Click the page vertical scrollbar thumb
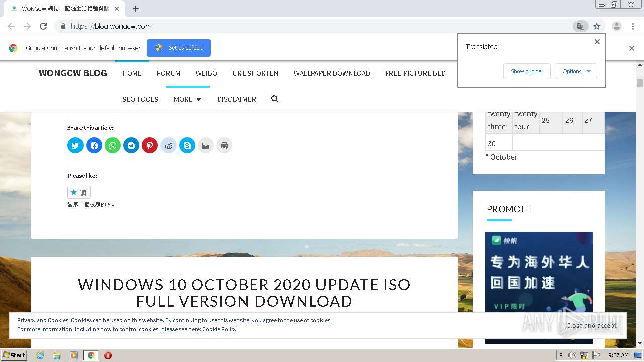This screenshot has width=644, height=362. click(640, 83)
